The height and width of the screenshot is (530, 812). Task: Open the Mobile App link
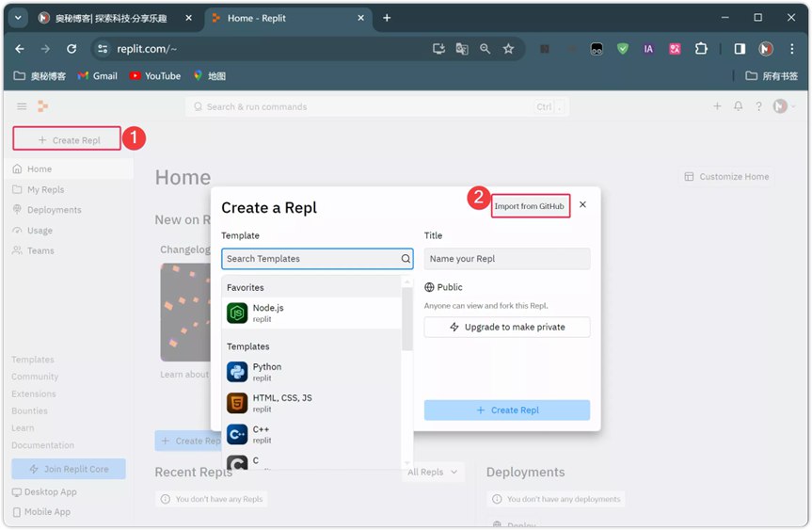tap(41, 512)
